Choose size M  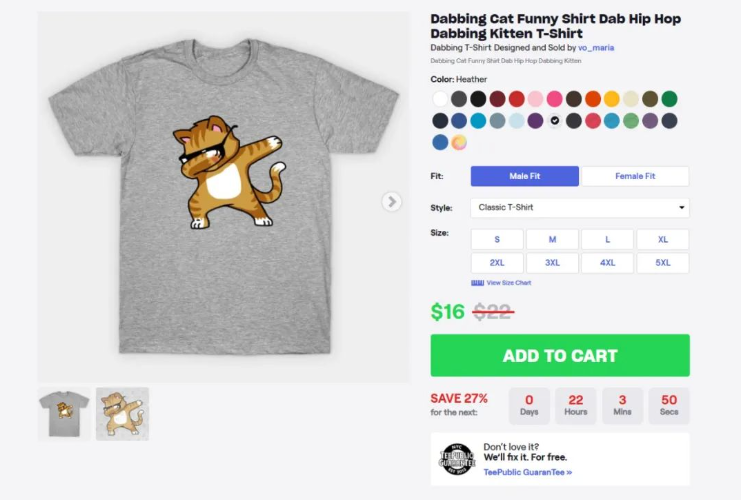tap(552, 240)
